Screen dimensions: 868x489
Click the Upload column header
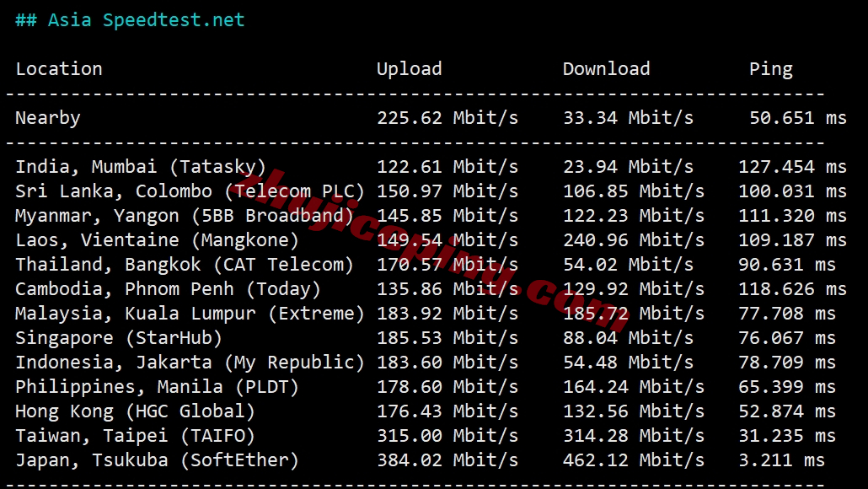(x=409, y=69)
